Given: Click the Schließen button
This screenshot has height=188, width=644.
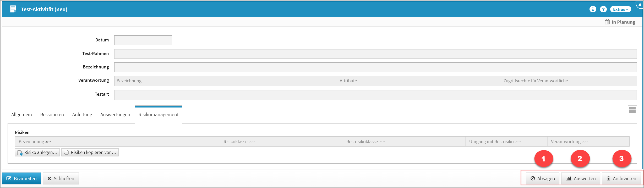Looking at the screenshot, I should pos(61,178).
